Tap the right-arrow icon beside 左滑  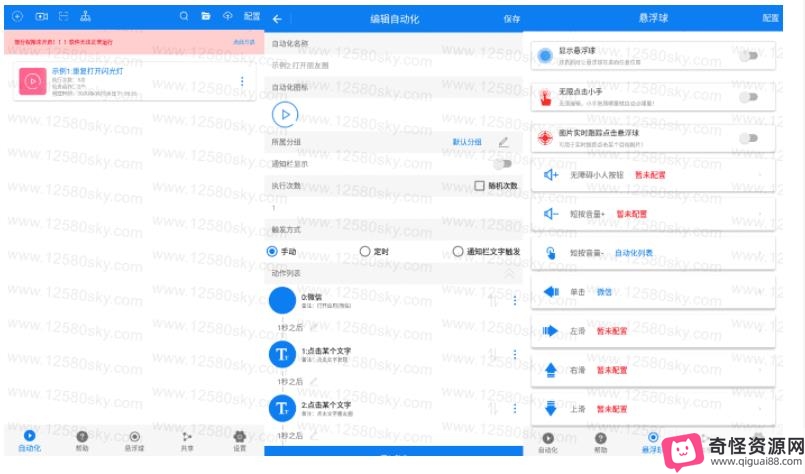[550, 331]
